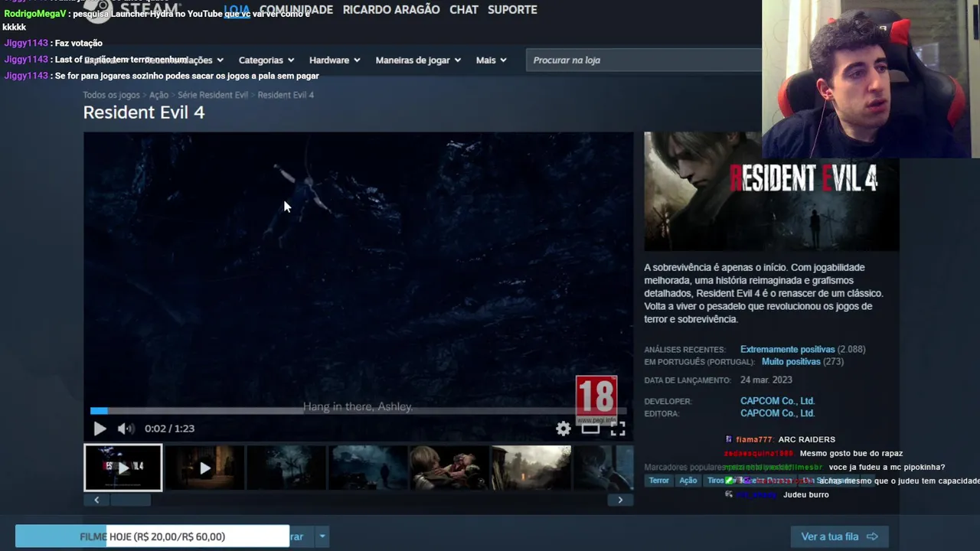This screenshot has height=551, width=980.
Task: Move thumbnail strip left with arrow
Action: click(x=96, y=500)
